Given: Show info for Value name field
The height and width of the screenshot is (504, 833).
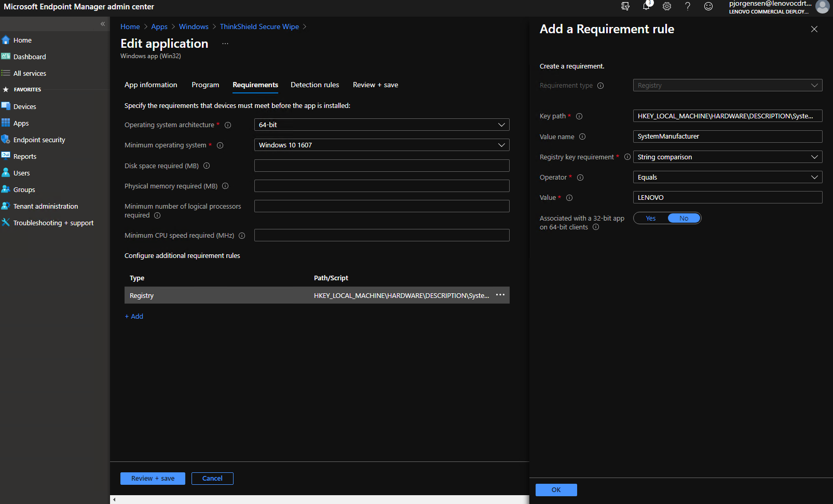Looking at the screenshot, I should coord(582,137).
